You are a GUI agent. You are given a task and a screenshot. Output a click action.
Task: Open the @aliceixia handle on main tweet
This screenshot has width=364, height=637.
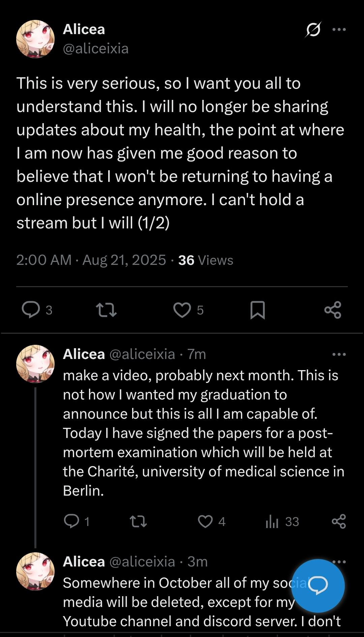[x=96, y=49]
